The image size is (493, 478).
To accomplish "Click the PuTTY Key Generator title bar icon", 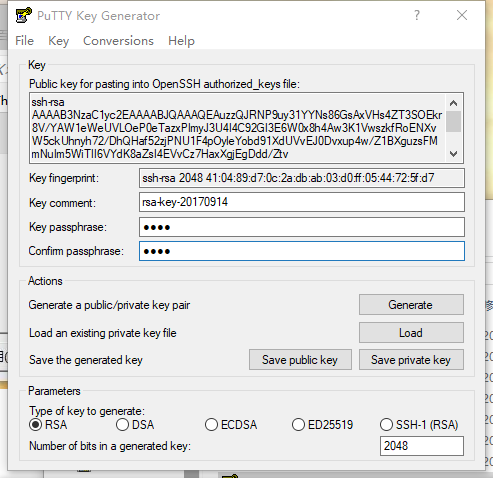I will point(24,15).
